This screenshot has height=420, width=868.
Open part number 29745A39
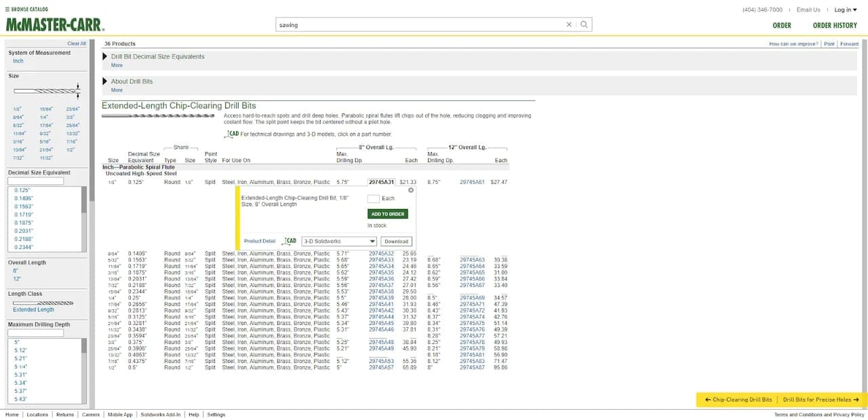(x=381, y=298)
